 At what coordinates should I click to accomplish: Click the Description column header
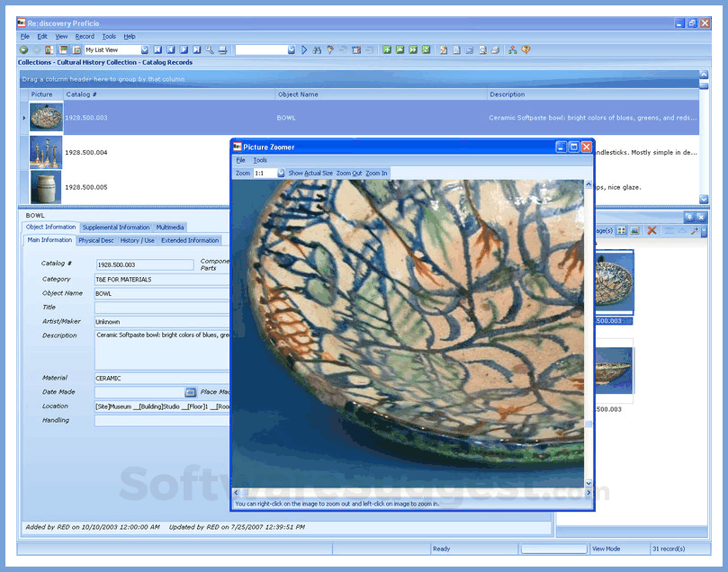(x=508, y=94)
